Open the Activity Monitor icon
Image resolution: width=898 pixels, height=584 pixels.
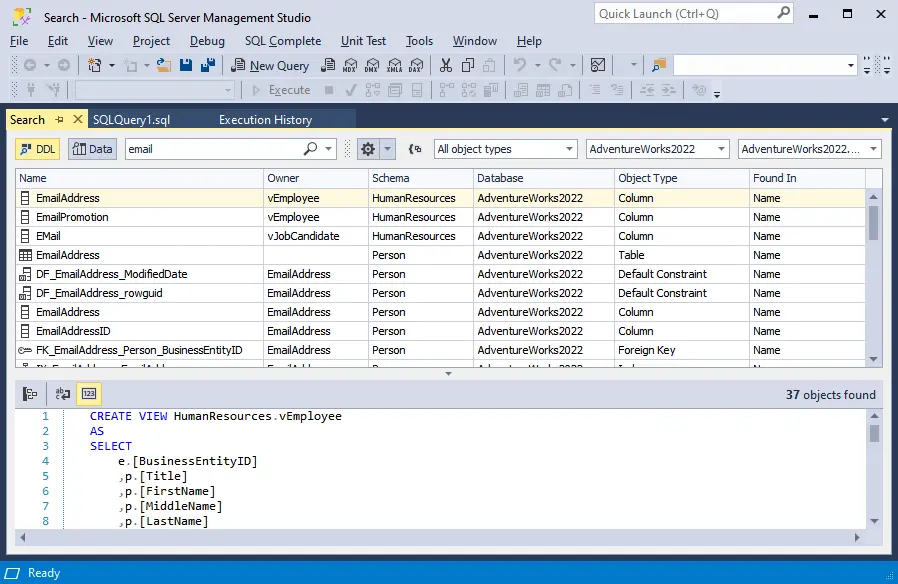click(x=598, y=65)
